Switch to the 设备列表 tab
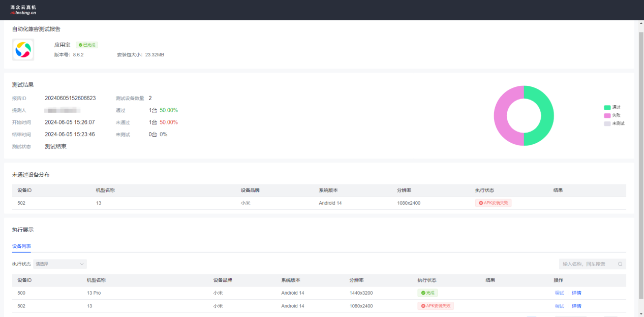Screen dimensions: 644x317 click(x=21, y=246)
